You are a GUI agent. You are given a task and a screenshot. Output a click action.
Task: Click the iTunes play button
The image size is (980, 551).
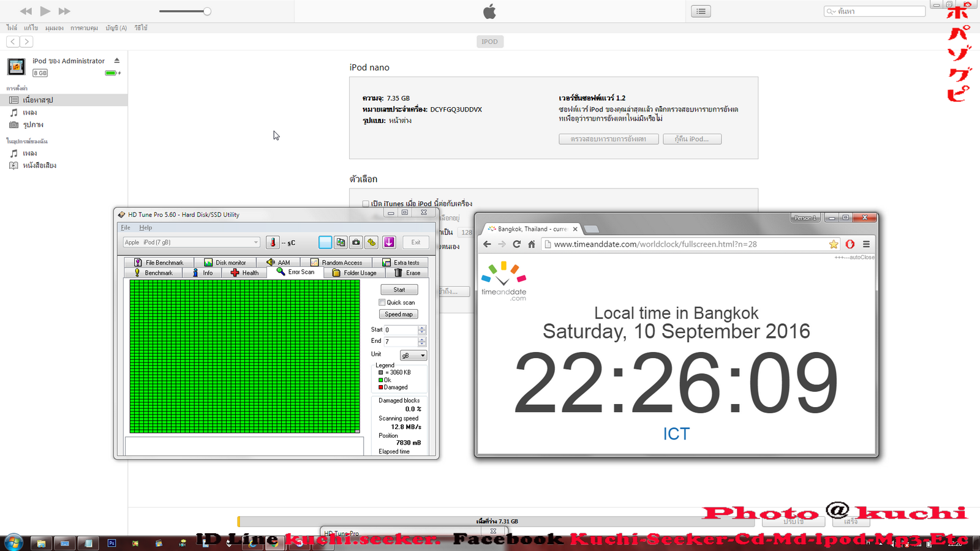point(45,11)
